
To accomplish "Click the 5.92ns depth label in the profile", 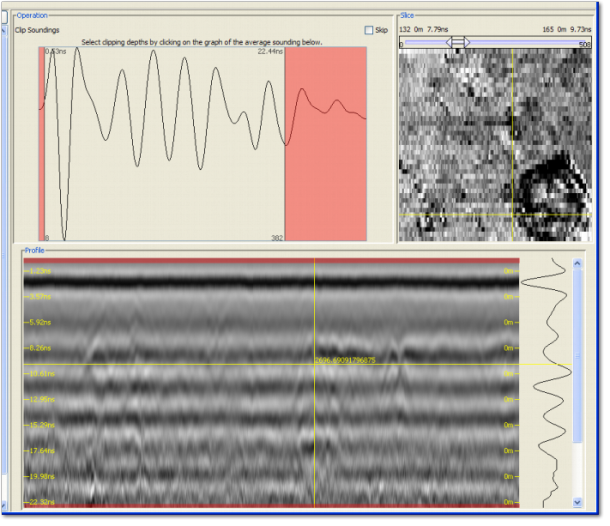I will 40,322.
